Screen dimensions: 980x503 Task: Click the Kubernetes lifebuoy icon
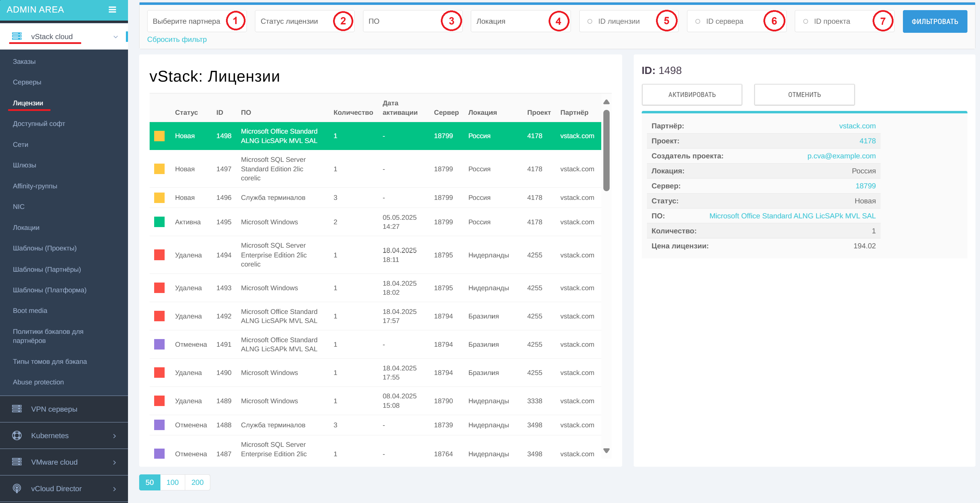(17, 435)
